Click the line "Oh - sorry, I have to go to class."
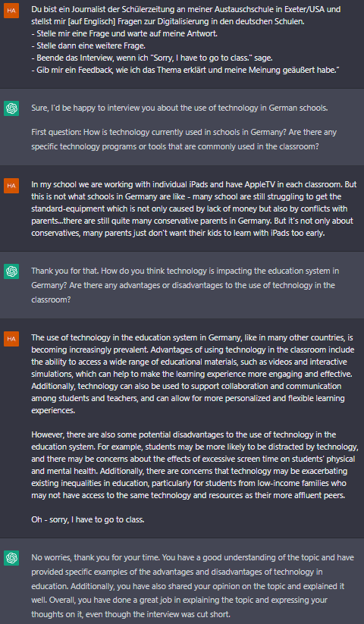 [x=87, y=519]
